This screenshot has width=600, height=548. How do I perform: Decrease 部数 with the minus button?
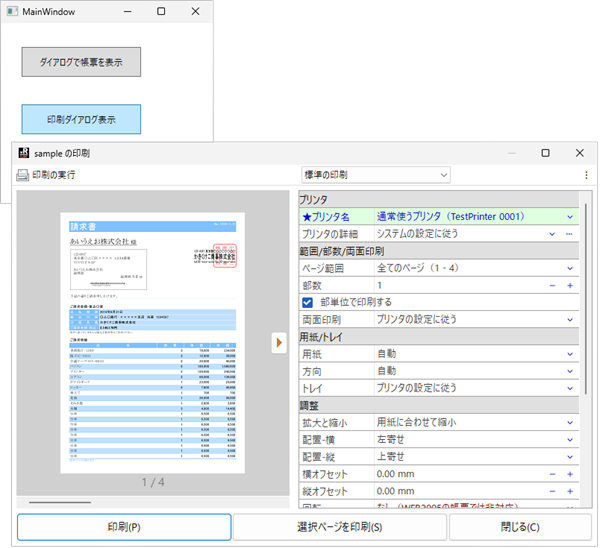(x=552, y=285)
